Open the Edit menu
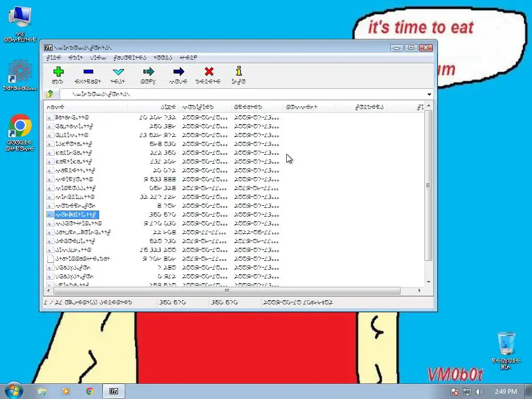 (x=75, y=58)
